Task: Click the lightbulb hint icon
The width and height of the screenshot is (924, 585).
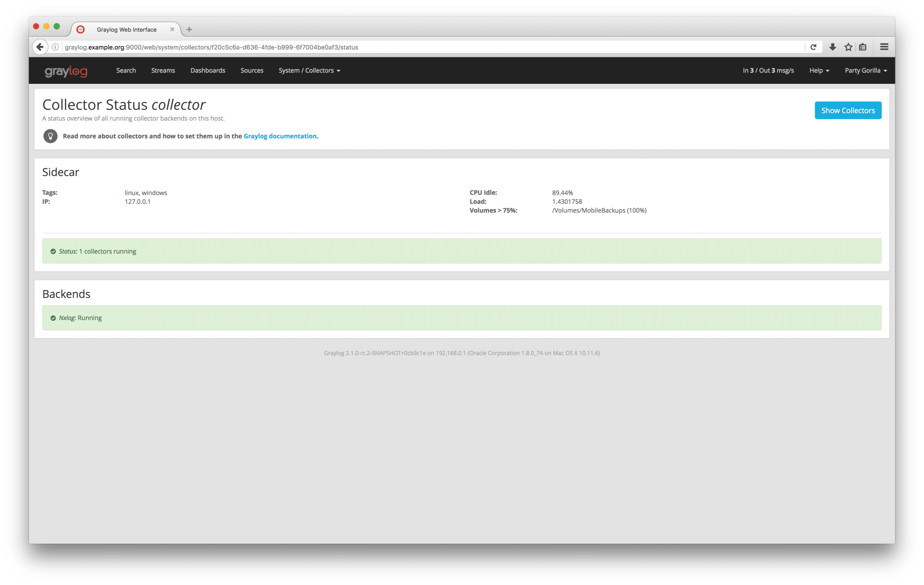Action: (x=50, y=136)
